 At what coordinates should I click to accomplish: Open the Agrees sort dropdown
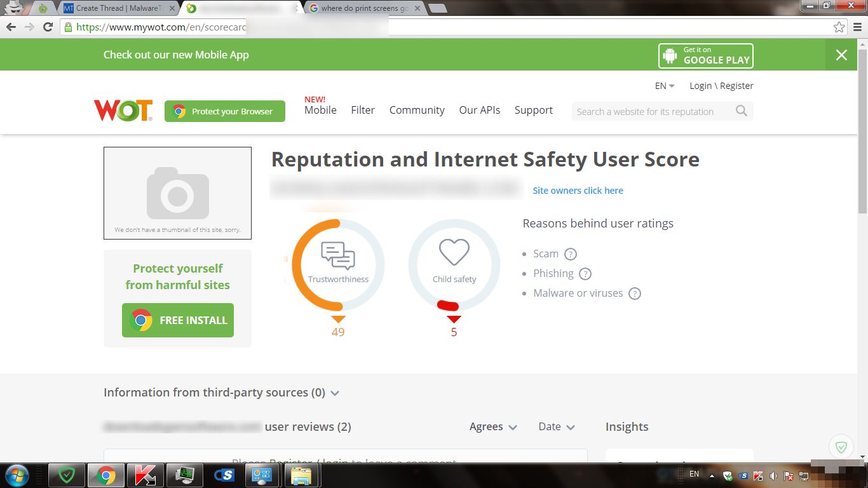click(493, 427)
